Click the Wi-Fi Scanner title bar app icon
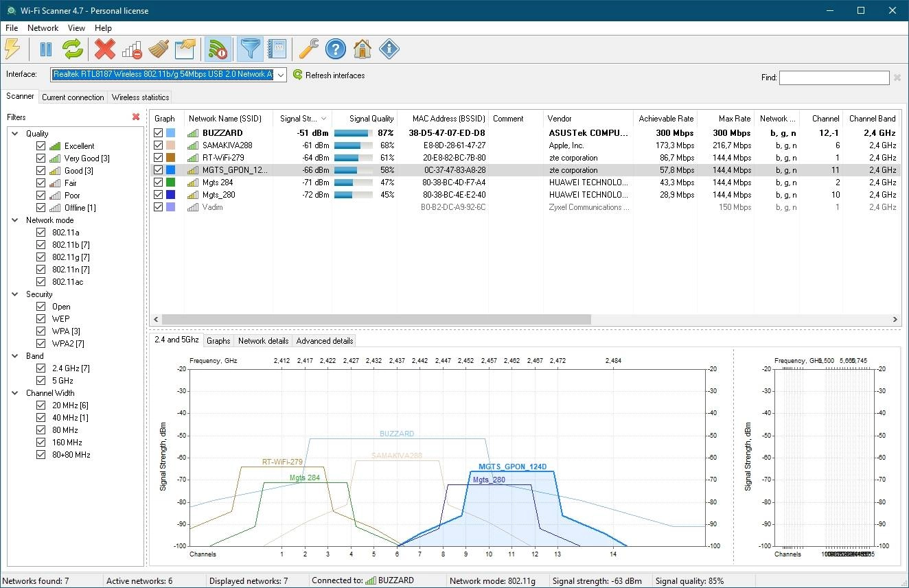 (11, 10)
